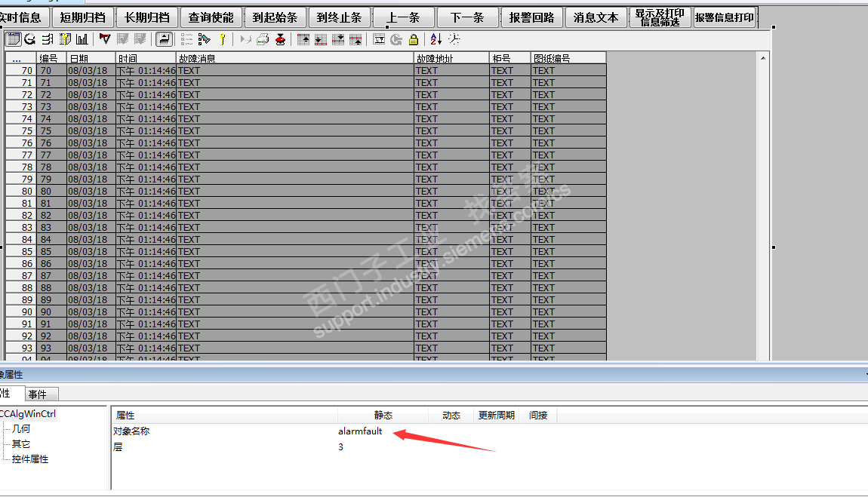Click the 动态 properties column header
The height and width of the screenshot is (497, 868).
(451, 416)
